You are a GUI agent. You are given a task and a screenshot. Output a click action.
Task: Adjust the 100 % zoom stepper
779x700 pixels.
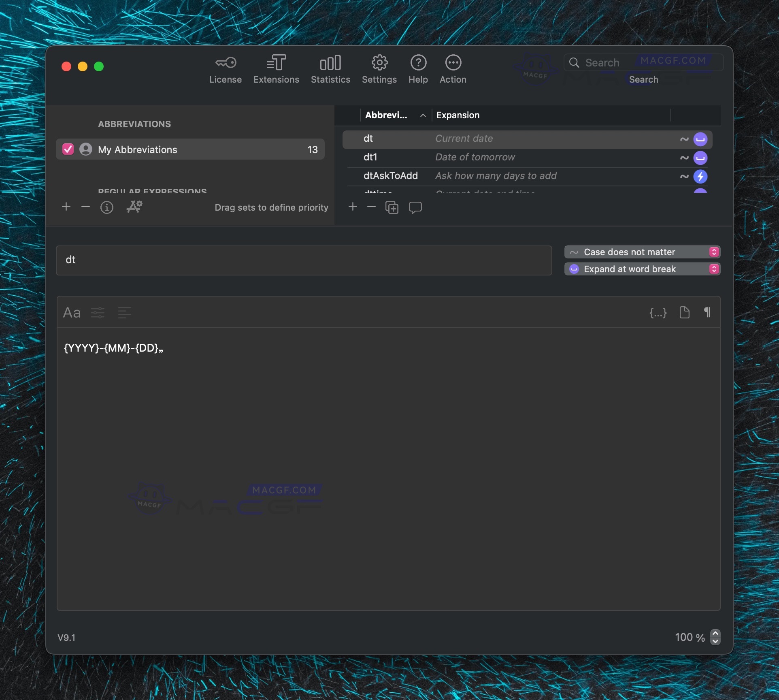[x=715, y=637]
